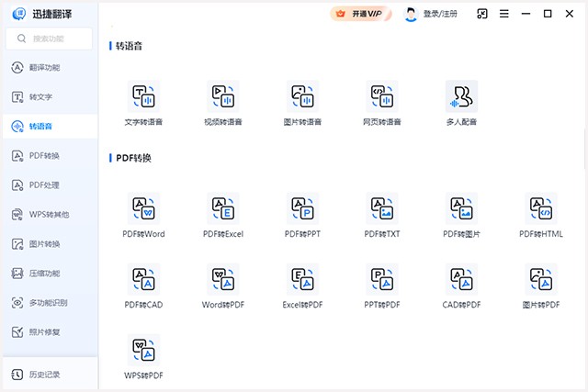Image resolution: width=588 pixels, height=392 pixels.
Task: Select 图片转换 in the sidebar
Action: pos(51,244)
